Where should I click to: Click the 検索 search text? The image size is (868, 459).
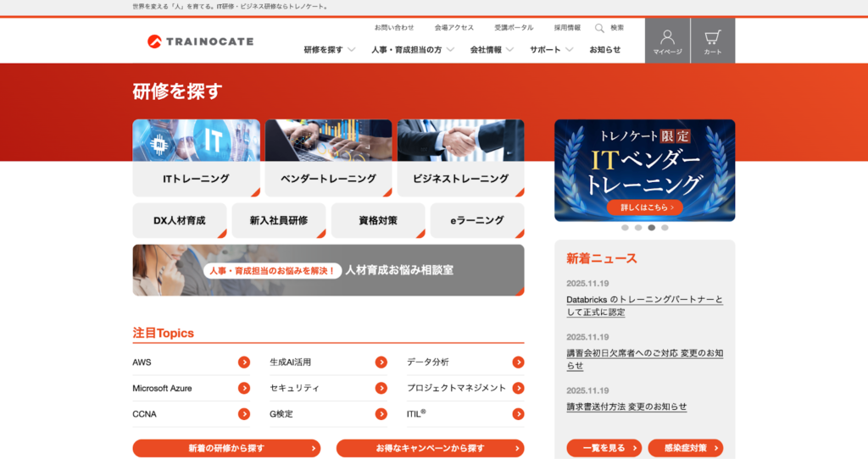pyautogui.click(x=617, y=28)
